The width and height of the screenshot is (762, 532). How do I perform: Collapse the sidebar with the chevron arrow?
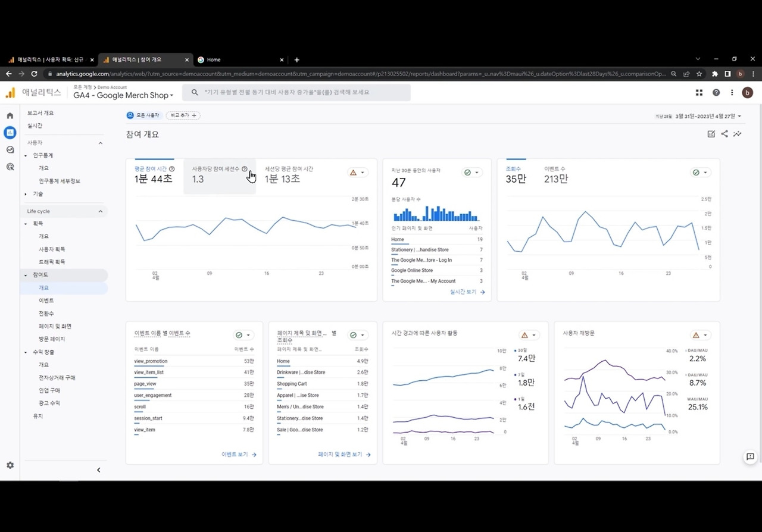pos(99,470)
